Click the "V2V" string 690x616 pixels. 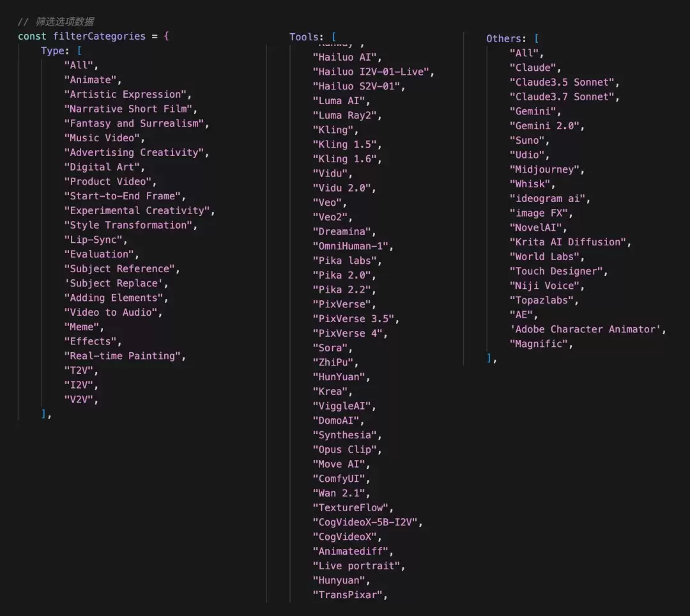(79, 399)
